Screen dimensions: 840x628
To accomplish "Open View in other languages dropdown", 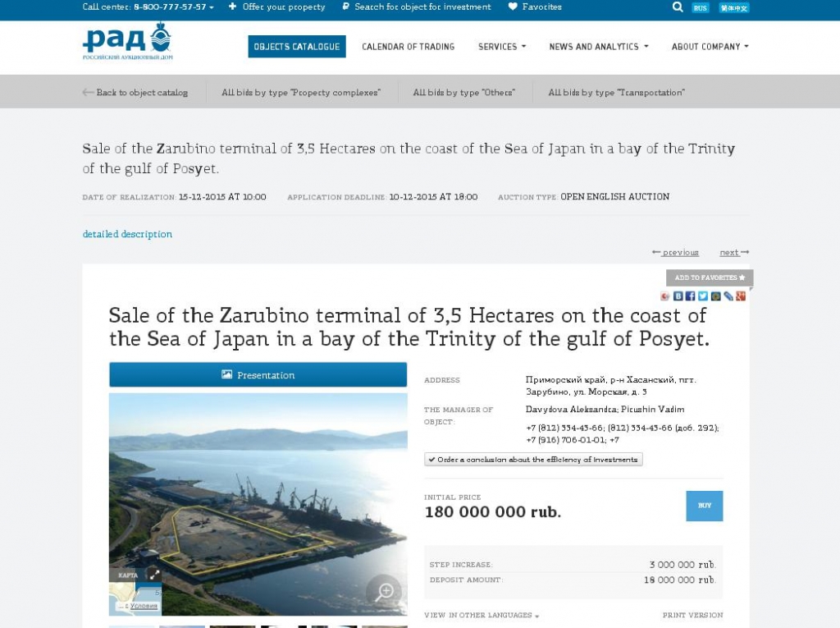I will pos(481,615).
